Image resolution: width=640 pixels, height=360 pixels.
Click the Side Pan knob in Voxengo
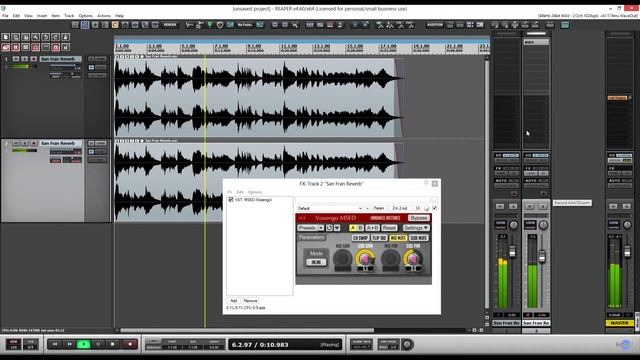(413, 259)
